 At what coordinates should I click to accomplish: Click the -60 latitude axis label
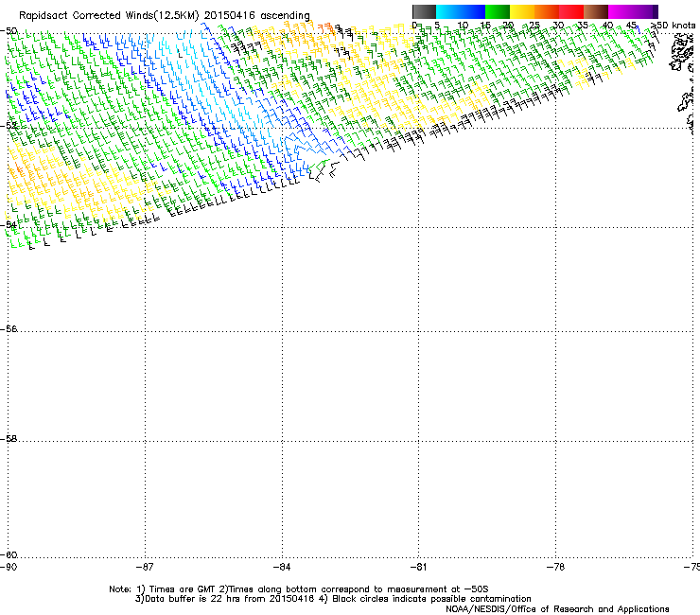9,554
